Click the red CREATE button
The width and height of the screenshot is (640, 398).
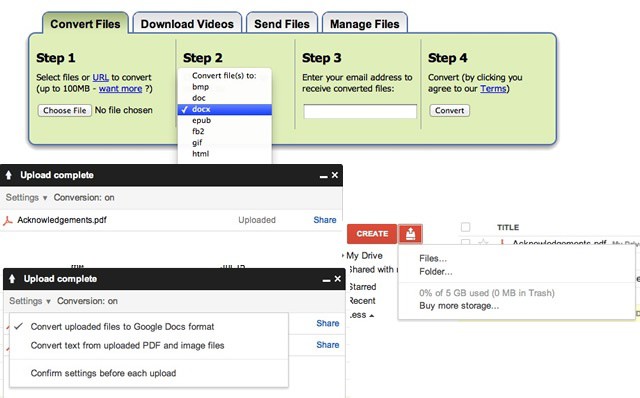tap(372, 234)
